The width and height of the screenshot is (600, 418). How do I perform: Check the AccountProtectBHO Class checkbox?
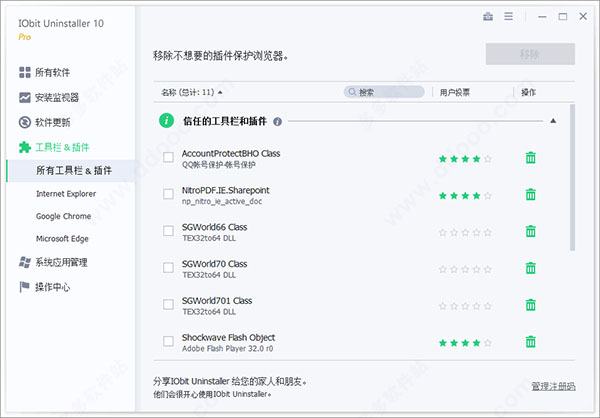[168, 157]
